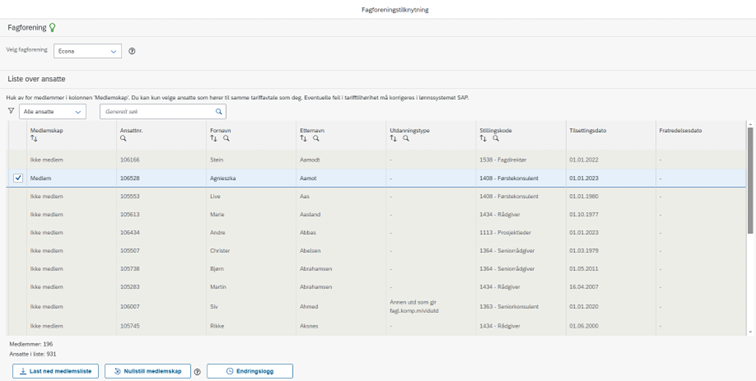Image resolution: width=756 pixels, height=381 pixels.
Task: Click last name Abbas
Action: (x=308, y=232)
